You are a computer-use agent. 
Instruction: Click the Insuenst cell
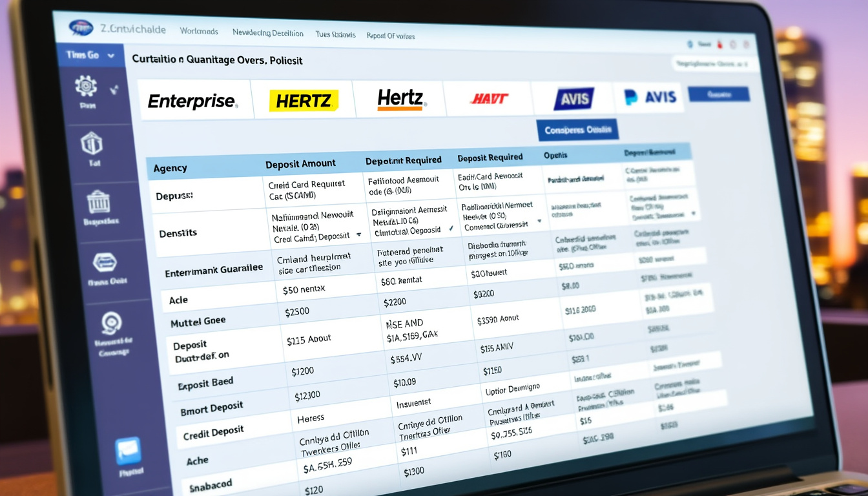click(412, 402)
